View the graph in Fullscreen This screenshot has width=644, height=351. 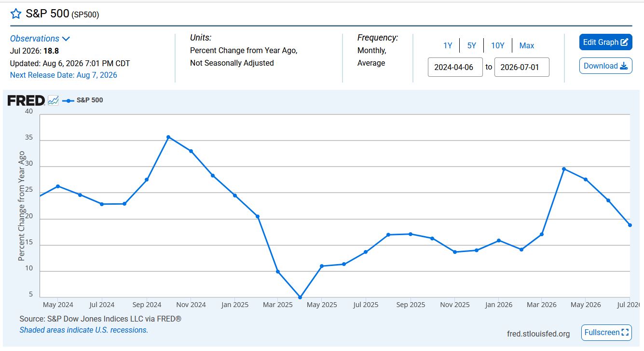[606, 332]
